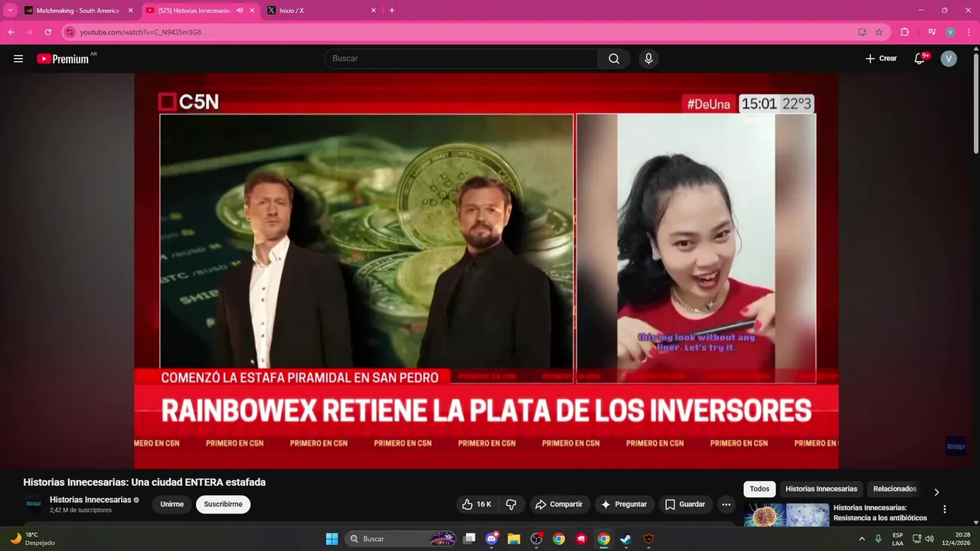Image resolution: width=980 pixels, height=551 pixels.
Task: Click the Suscribirme button
Action: pyautogui.click(x=223, y=504)
